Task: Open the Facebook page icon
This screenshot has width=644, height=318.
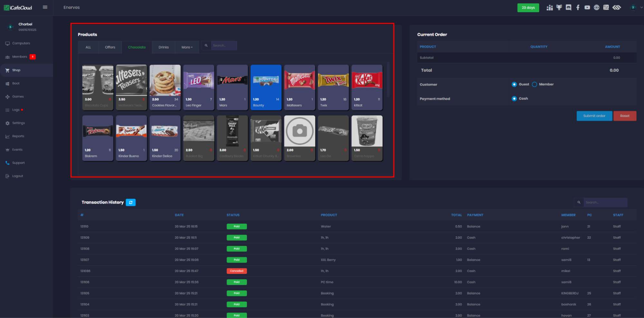Action: coord(578,7)
